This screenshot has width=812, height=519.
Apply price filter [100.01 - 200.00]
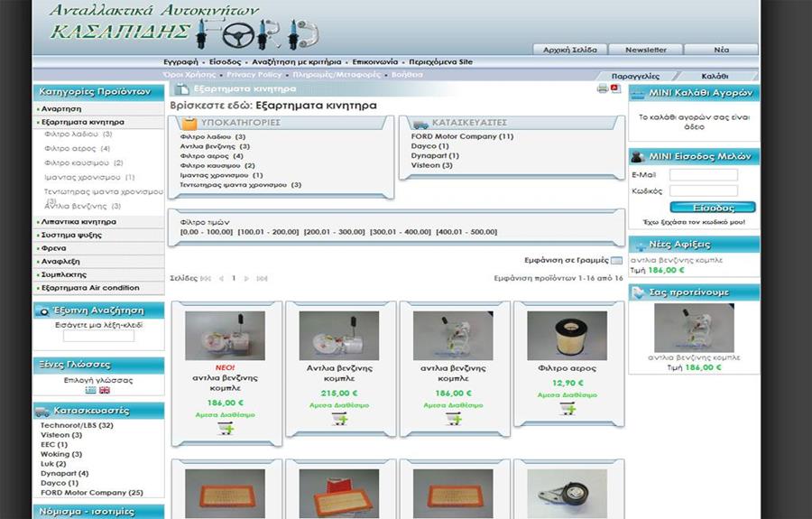(268, 232)
